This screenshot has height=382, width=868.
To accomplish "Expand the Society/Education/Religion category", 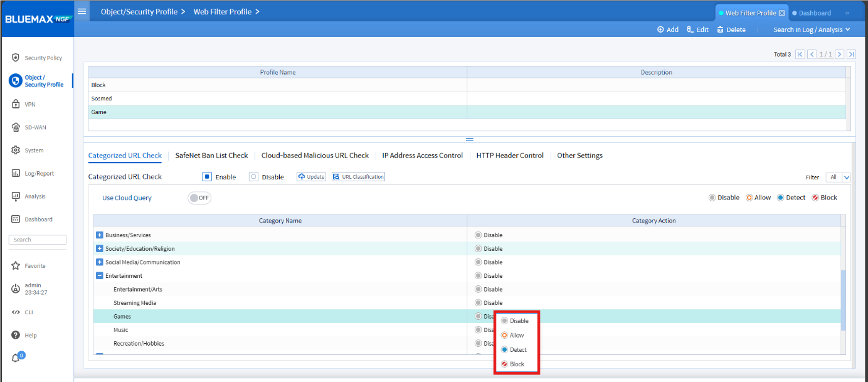I will click(x=99, y=249).
